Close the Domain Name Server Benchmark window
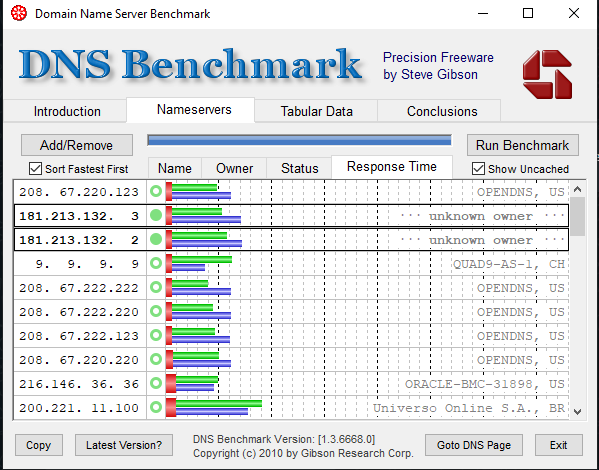The height and width of the screenshot is (470, 599). [573, 13]
